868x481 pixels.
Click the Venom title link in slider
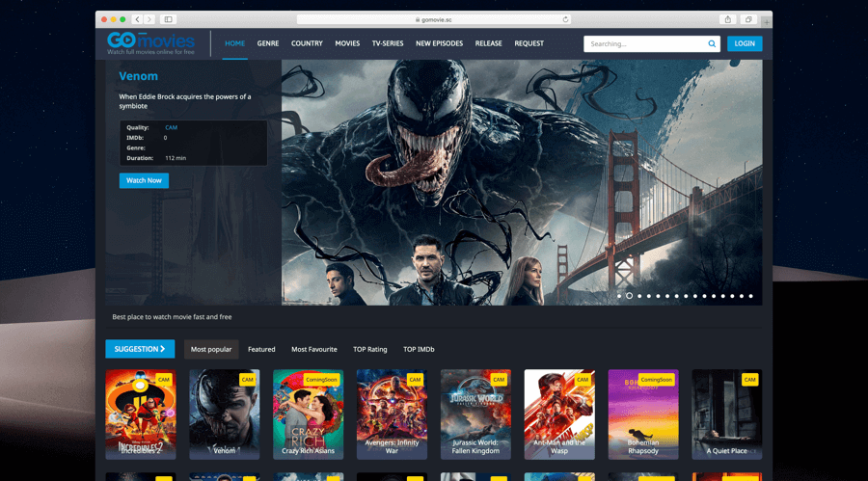(138, 76)
